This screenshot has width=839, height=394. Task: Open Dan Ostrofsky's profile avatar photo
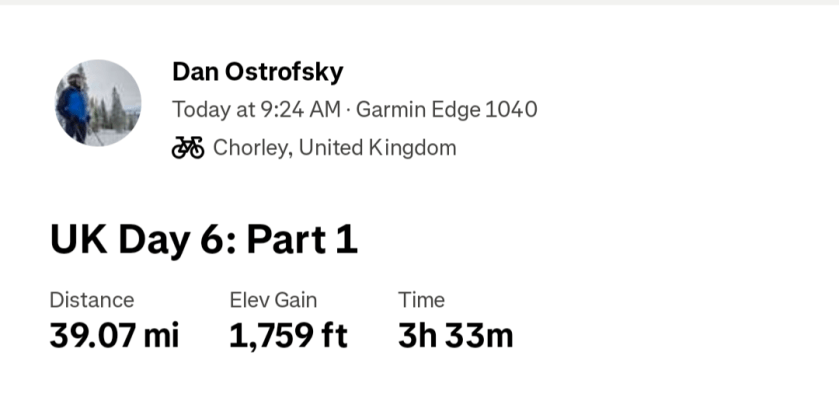coord(98,103)
